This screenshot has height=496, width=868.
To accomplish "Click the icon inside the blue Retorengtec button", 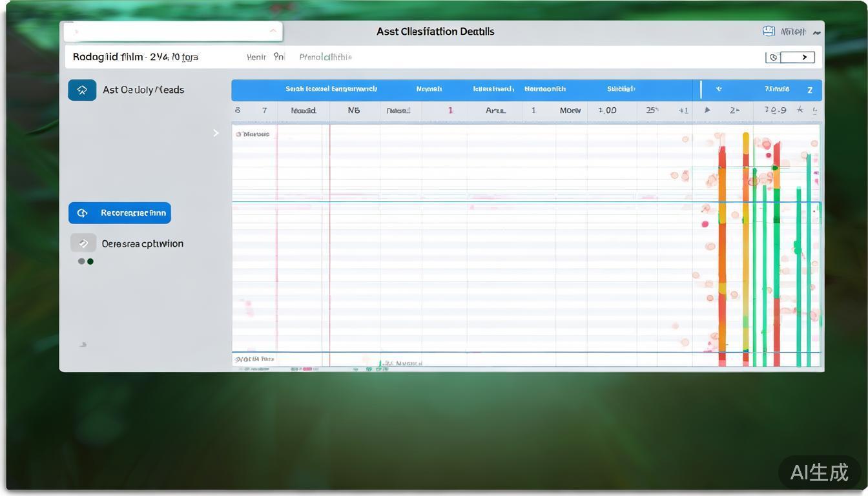I will pos(82,213).
